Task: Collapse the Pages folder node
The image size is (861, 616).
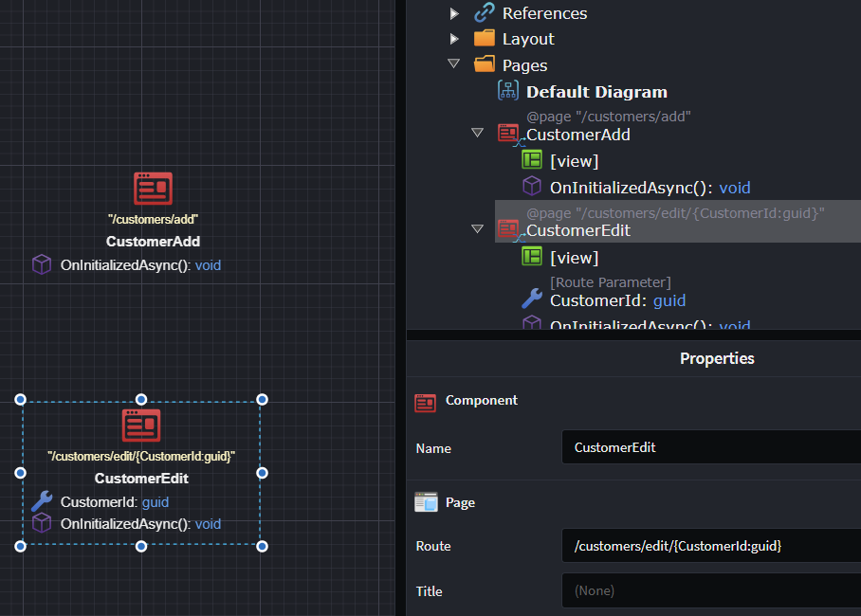Action: 454,64
